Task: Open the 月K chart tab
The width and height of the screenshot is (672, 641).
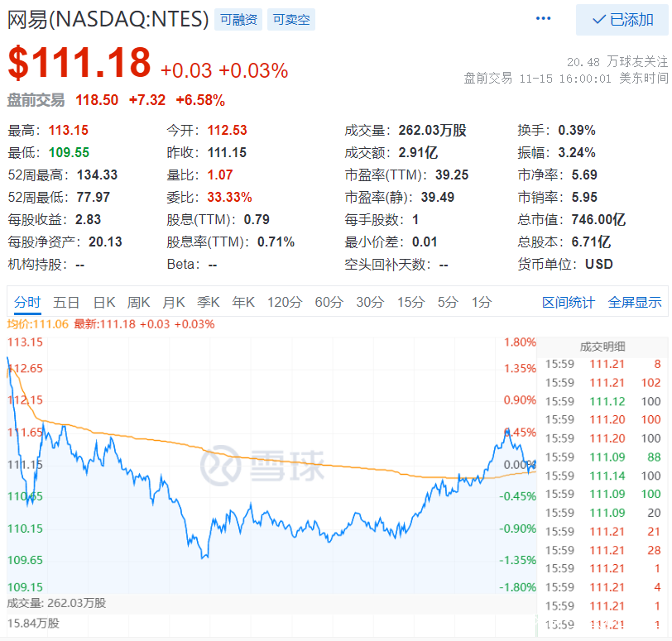Action: [173, 302]
